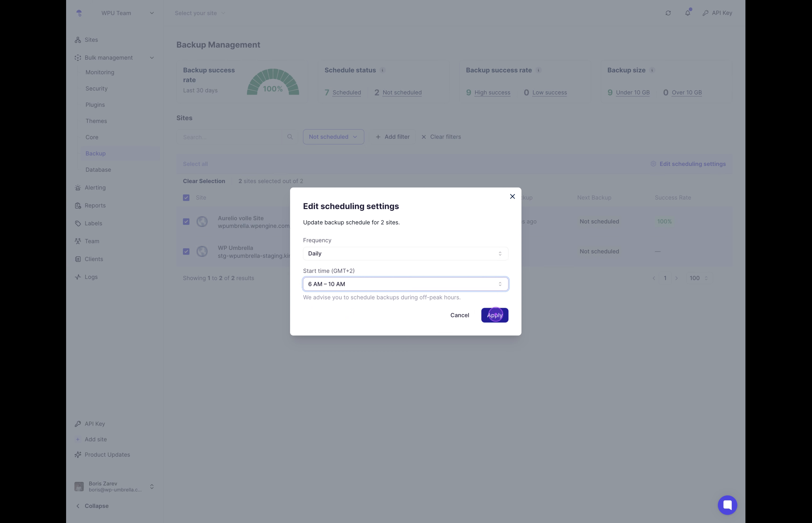
Task: Open the chat support bubble
Action: (727, 505)
